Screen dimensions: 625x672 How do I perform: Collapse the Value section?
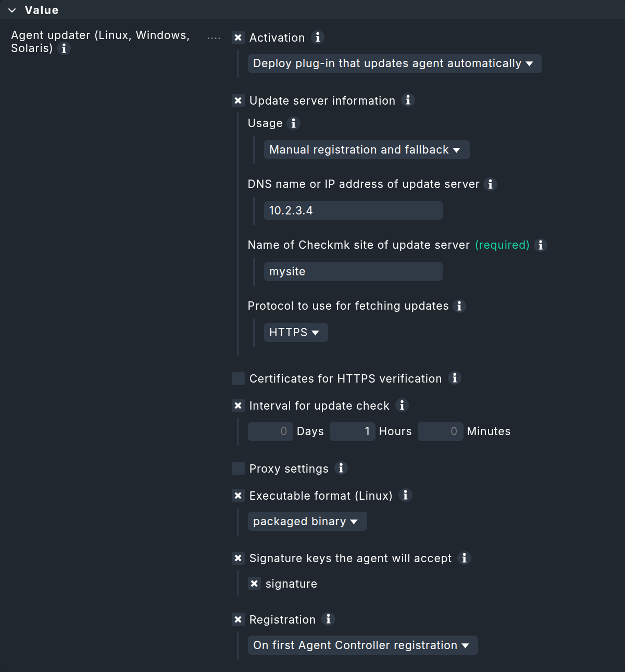coord(11,9)
